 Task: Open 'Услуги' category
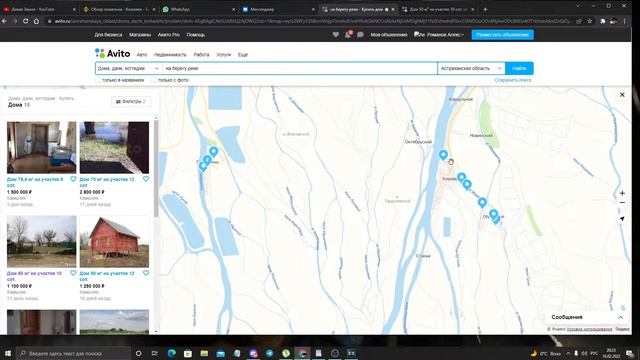pyautogui.click(x=224, y=55)
